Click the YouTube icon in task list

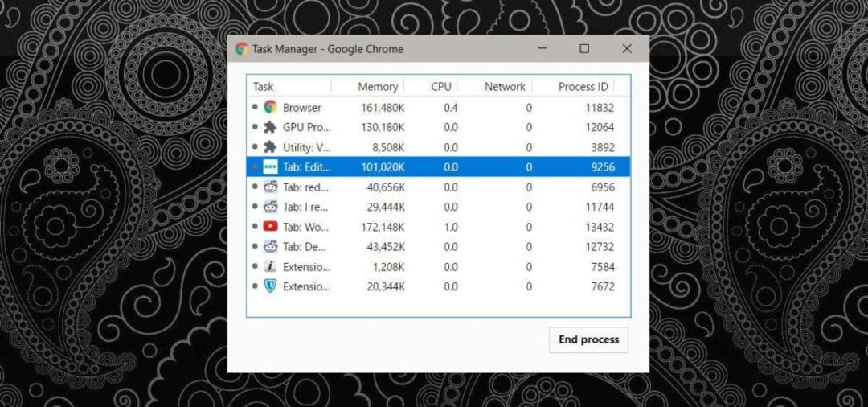pos(270,227)
